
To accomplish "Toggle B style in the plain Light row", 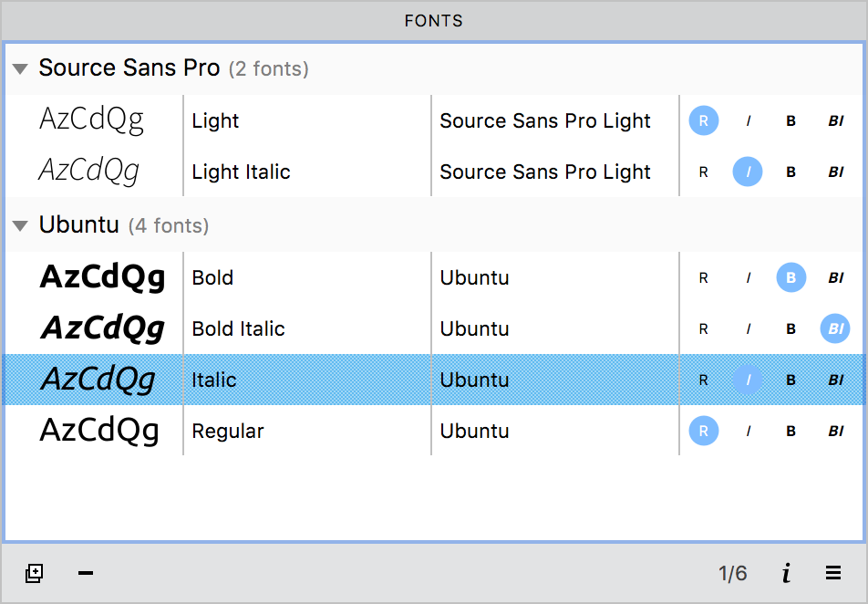I will (791, 120).
